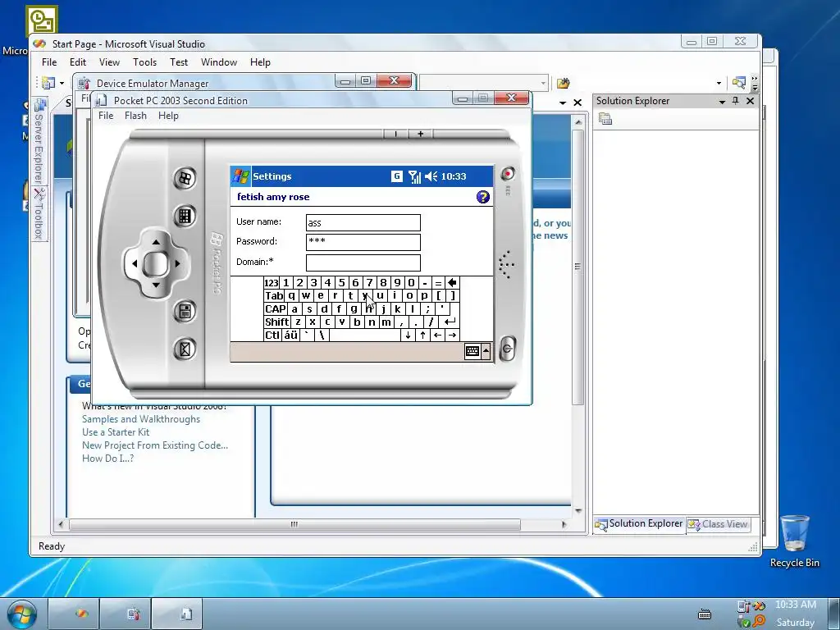Tap the letter m key
The image size is (840, 630).
click(386, 322)
